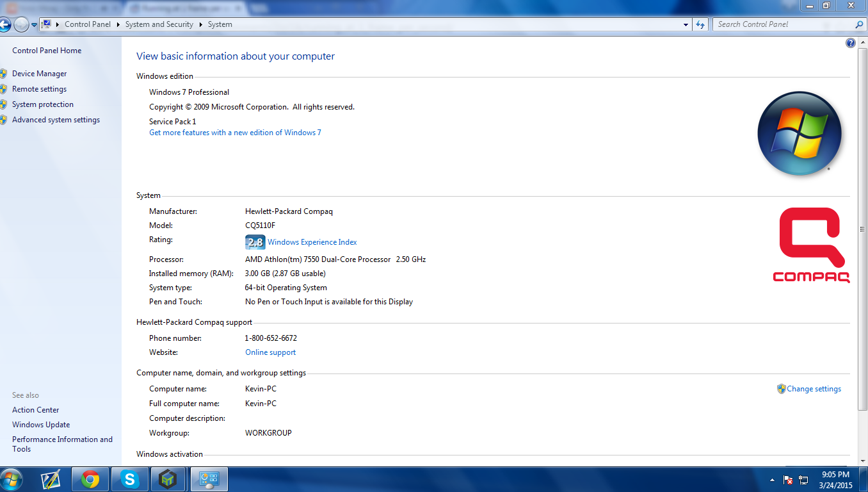Go back using the Back arrow button
This screenshot has height=492, width=868.
pyautogui.click(x=4, y=24)
